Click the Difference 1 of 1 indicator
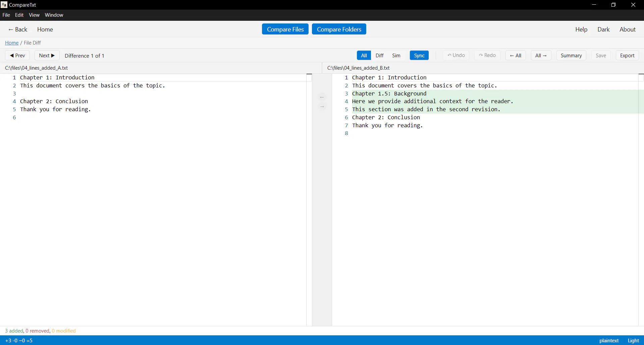Screen dimensions: 644x345 [x=85, y=56]
